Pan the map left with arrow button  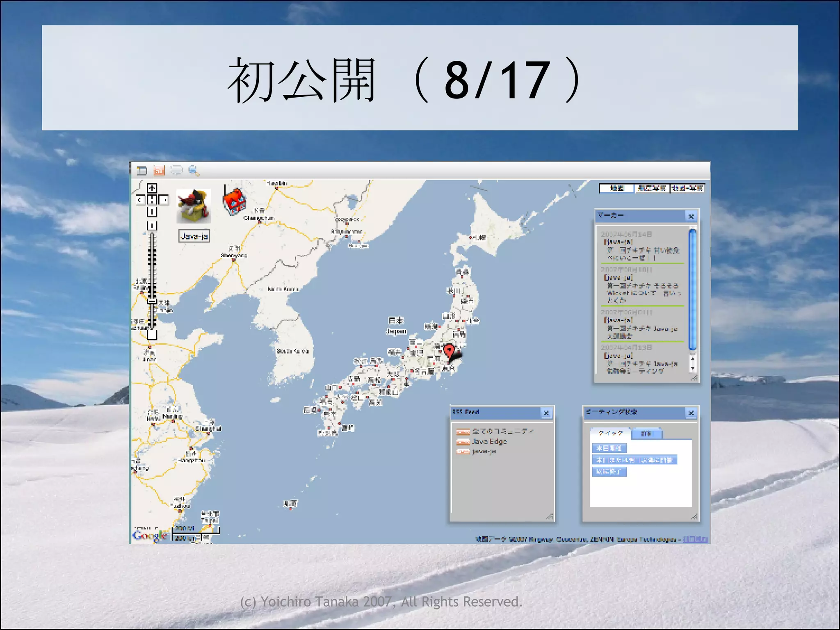point(141,200)
